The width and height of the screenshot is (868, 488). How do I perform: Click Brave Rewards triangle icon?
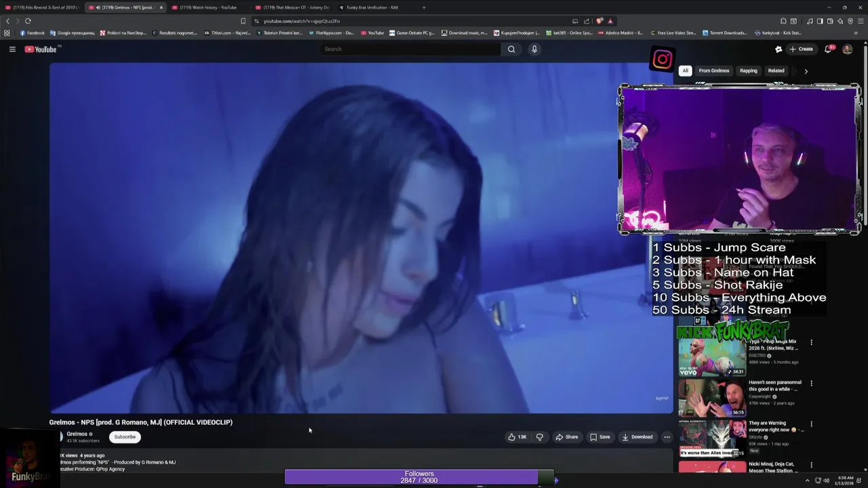tap(610, 21)
